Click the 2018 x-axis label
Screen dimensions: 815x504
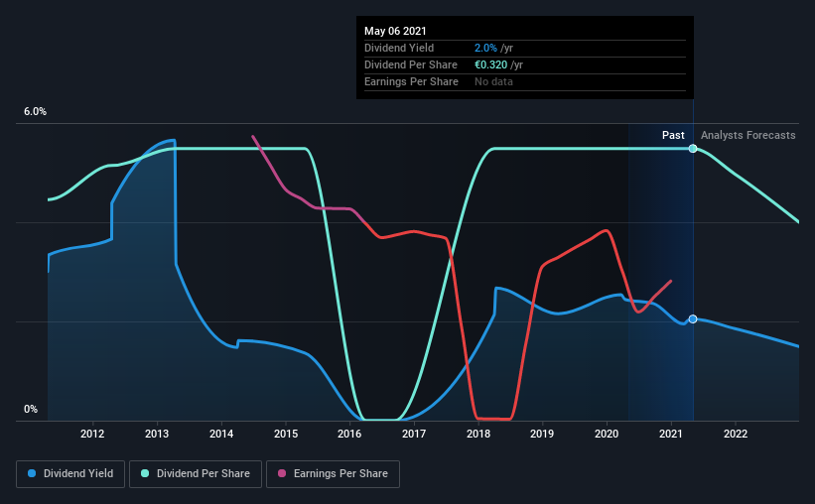tap(478, 434)
